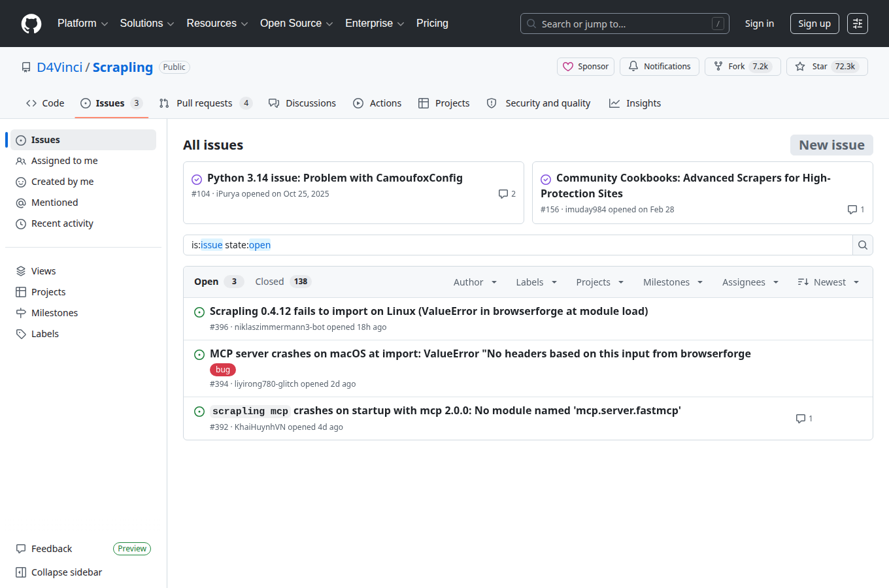Image resolution: width=889 pixels, height=588 pixels.
Task: Open the Pull requests tab
Action: [x=205, y=103]
